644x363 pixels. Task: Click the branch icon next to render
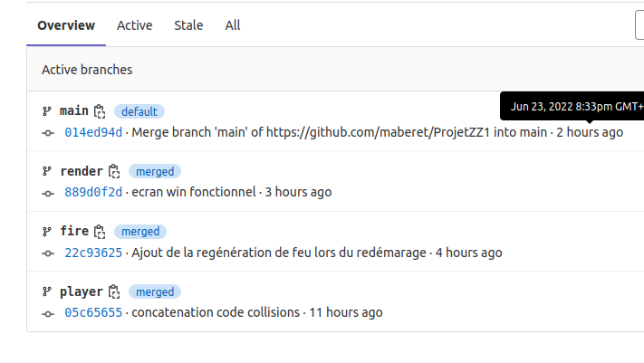click(x=47, y=171)
